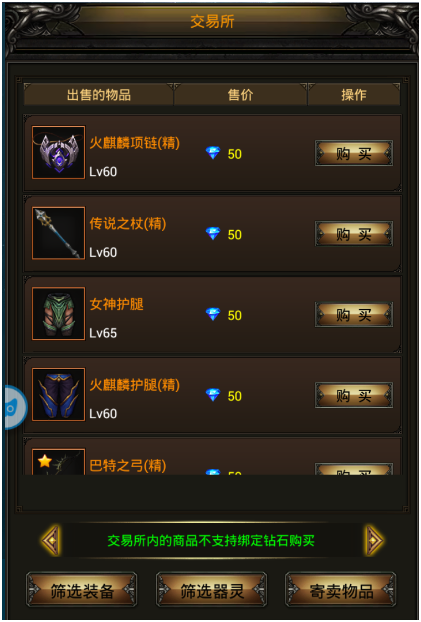The height and width of the screenshot is (622, 421).
Task: Go to previous page with left arrow
Action: (x=52, y=540)
